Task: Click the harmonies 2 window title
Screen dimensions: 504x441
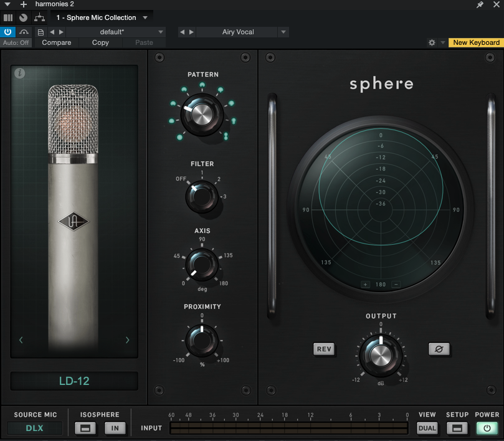Action: tap(55, 4)
